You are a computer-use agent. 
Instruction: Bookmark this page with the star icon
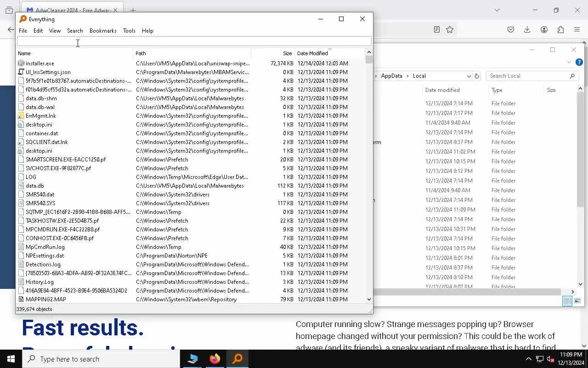click(450, 29)
